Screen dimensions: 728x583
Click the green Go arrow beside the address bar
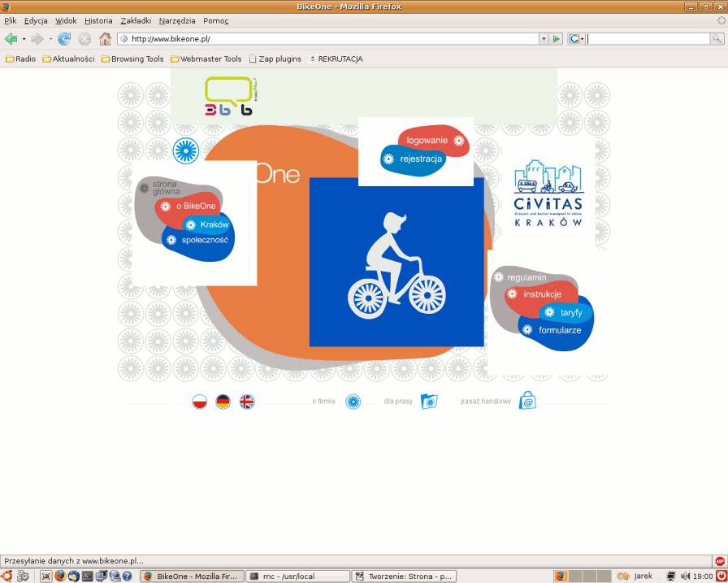[x=557, y=39]
